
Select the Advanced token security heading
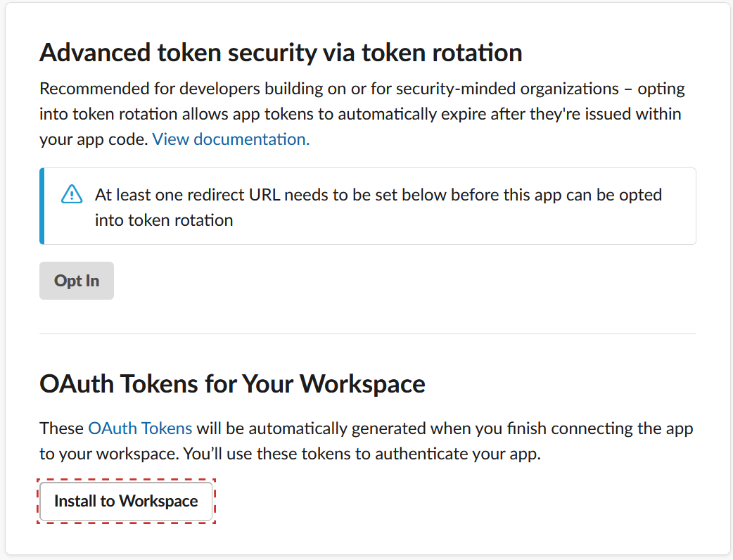pyautogui.click(x=281, y=52)
